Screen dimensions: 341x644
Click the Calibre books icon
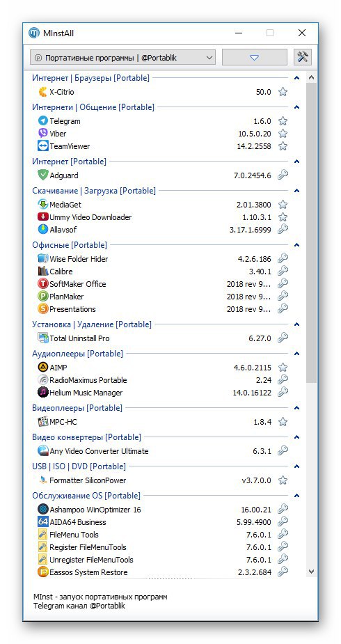[x=42, y=272]
